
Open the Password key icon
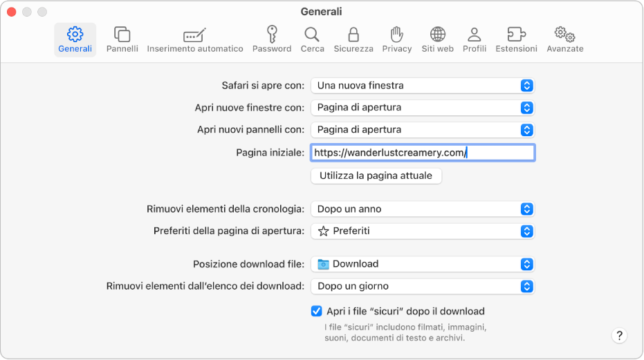click(x=272, y=35)
